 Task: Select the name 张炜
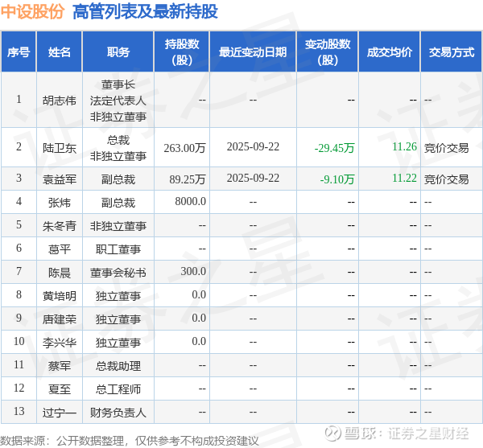pyautogui.click(x=59, y=203)
